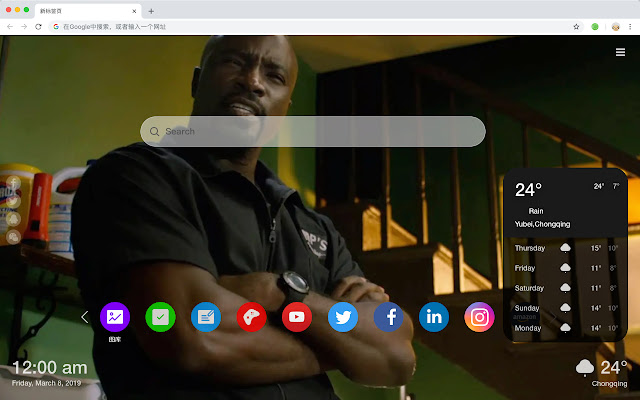The width and height of the screenshot is (640, 400).
Task: Focus the browser address bar
Action: coord(314,27)
